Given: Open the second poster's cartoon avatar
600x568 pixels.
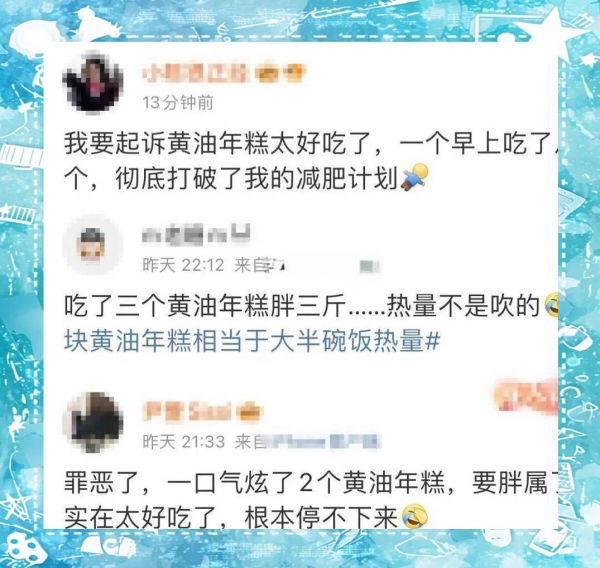Looking at the screenshot, I should (x=93, y=245).
